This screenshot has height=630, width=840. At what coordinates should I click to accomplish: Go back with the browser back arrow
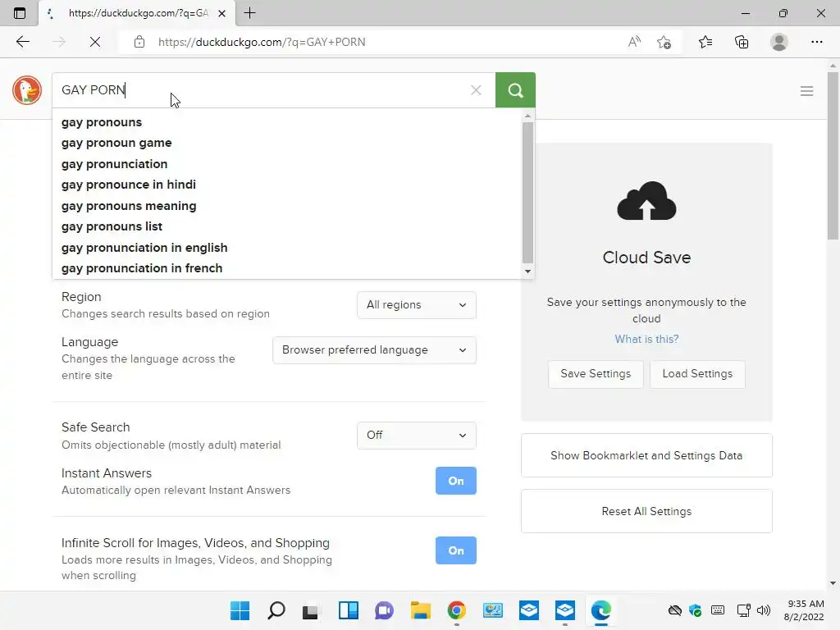pyautogui.click(x=22, y=42)
